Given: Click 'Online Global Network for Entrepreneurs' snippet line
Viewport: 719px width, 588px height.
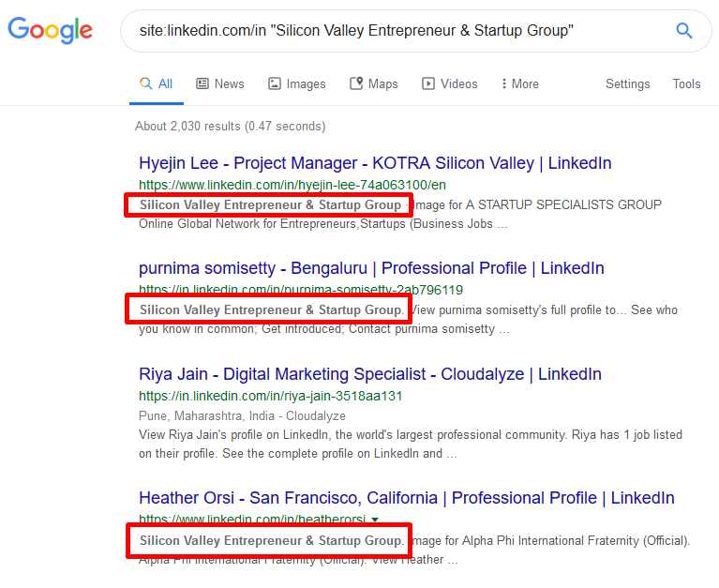Looking at the screenshot, I should click(323, 224).
